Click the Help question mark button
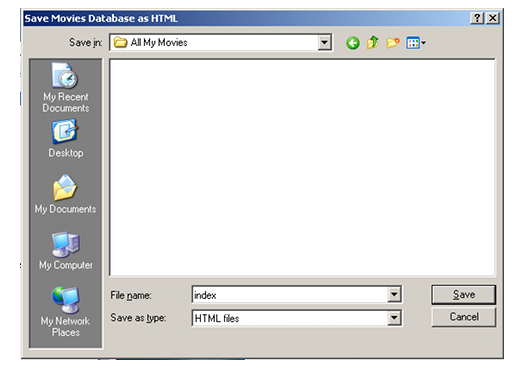Image resolution: width=516 pixels, height=368 pixels. click(x=477, y=18)
